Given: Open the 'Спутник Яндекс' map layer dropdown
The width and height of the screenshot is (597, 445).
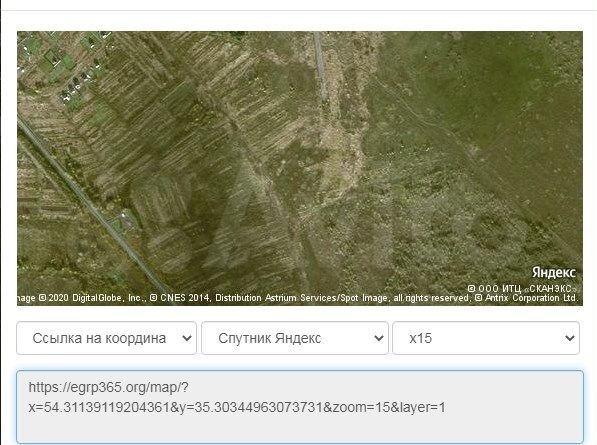Looking at the screenshot, I should [x=295, y=338].
